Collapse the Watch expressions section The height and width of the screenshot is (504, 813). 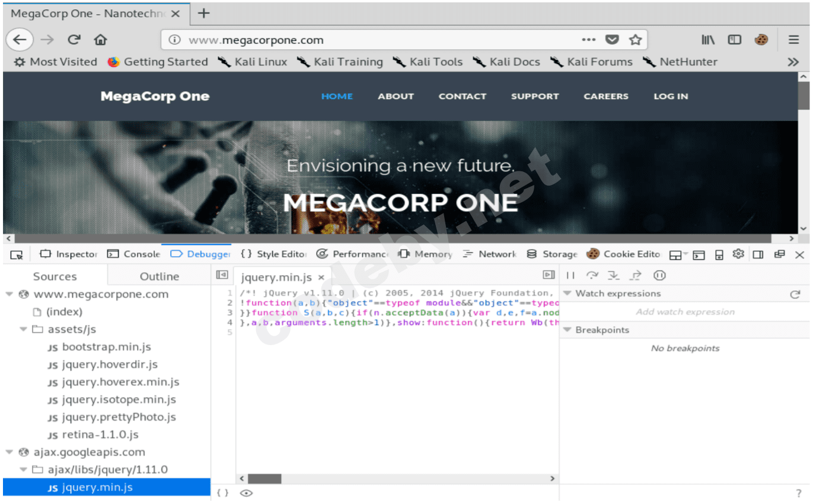pyautogui.click(x=567, y=294)
